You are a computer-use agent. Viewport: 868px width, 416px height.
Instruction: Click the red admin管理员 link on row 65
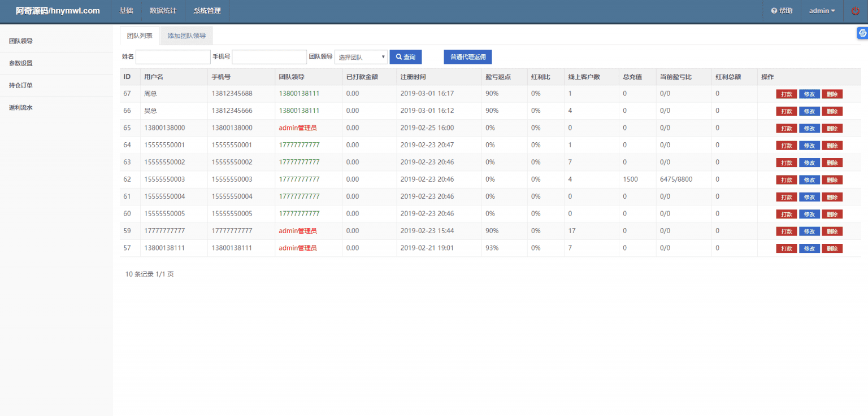click(297, 128)
